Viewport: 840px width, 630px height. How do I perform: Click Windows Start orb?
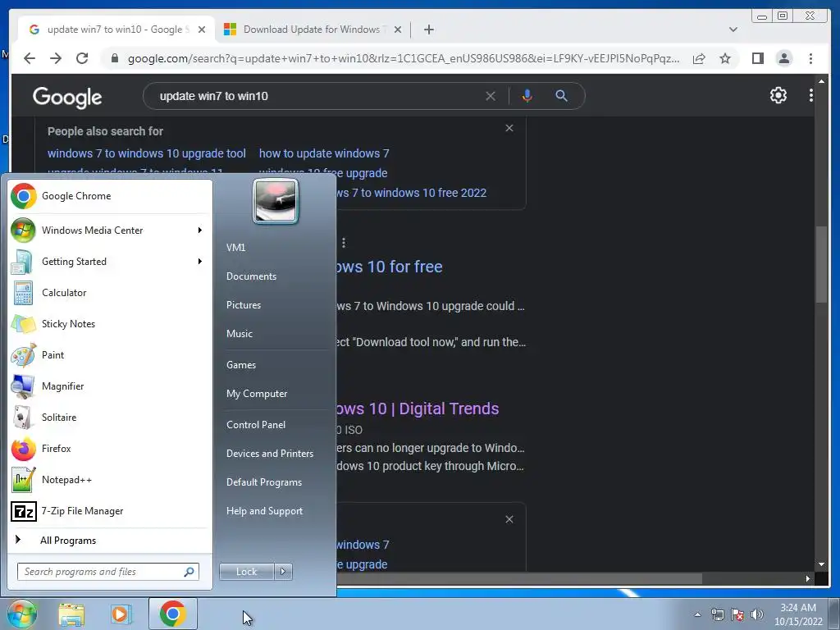click(22, 614)
